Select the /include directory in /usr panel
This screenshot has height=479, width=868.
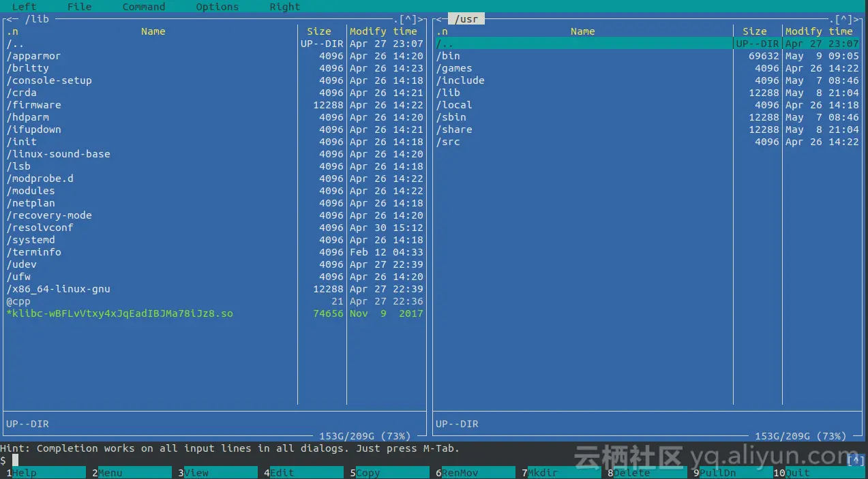pyautogui.click(x=648, y=80)
